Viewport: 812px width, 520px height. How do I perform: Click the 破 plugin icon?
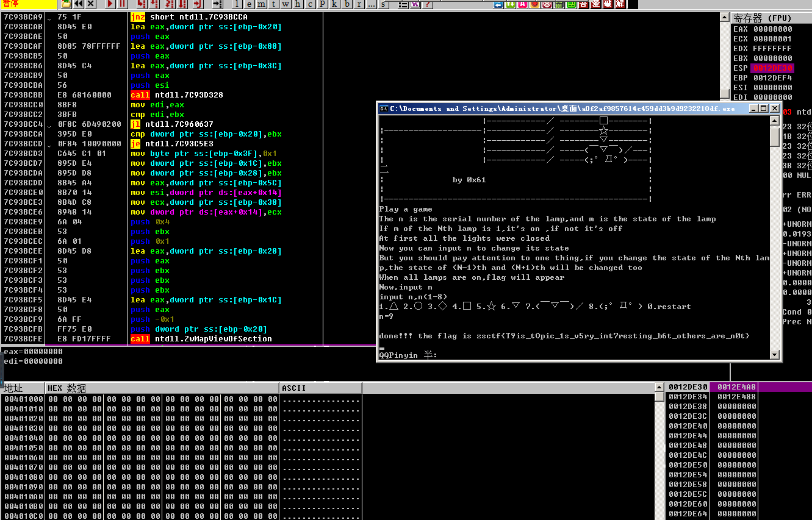tap(608, 4)
